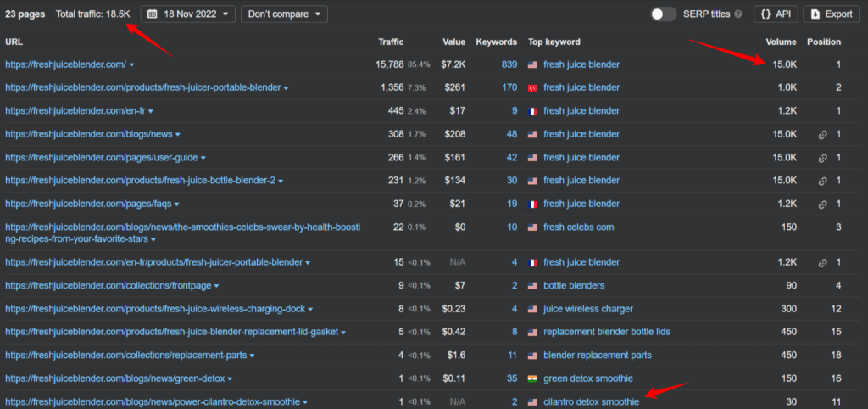Open the keyword 'fresh celebs com'

(578, 227)
